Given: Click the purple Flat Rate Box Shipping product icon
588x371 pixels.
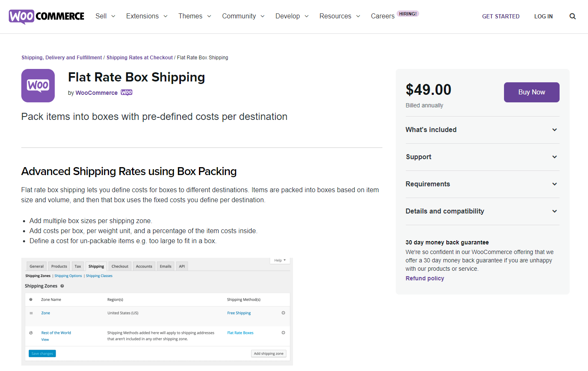Looking at the screenshot, I should [38, 86].
